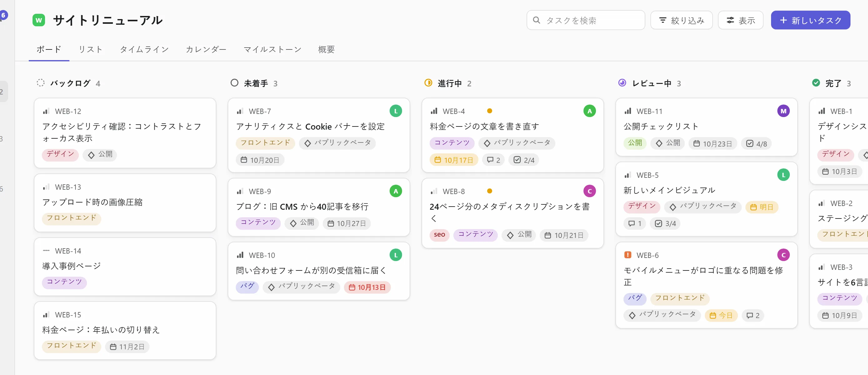Screen dimensions: 868x375
Task: Switch to the リスト tab
Action: pos(90,49)
